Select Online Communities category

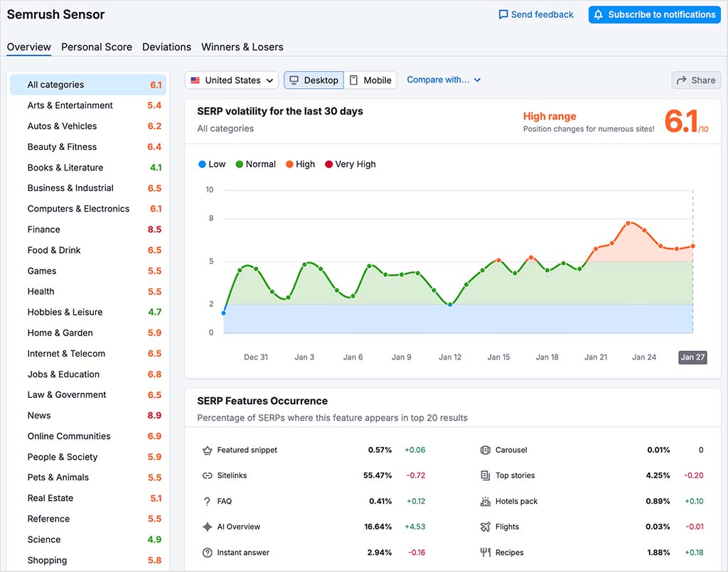[88, 436]
